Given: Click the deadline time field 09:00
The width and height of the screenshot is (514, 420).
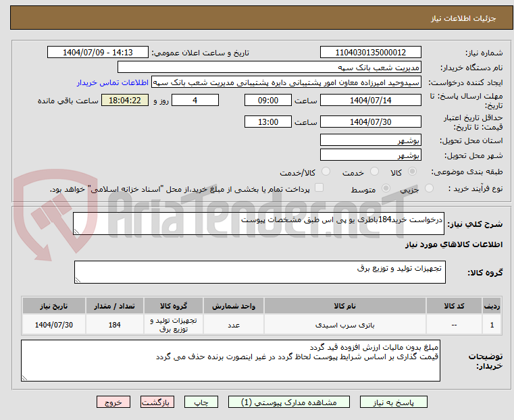Looking at the screenshot, I should tap(268, 100).
